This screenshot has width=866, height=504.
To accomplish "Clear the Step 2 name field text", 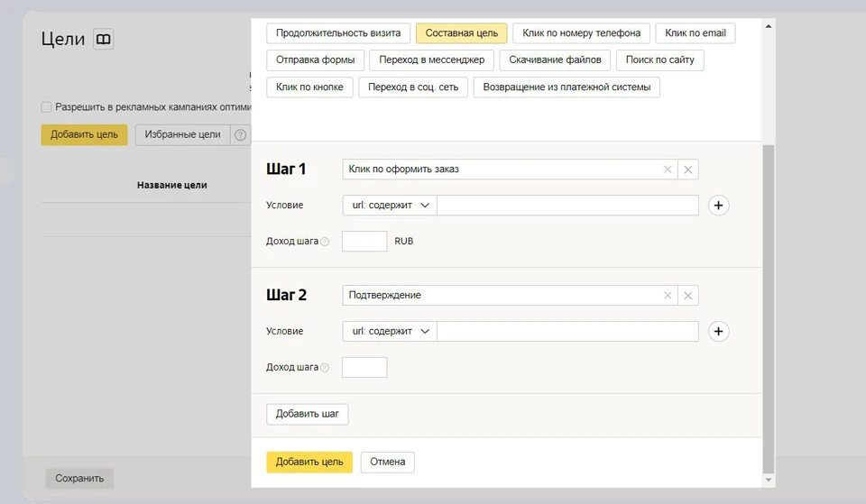I will click(x=668, y=296).
